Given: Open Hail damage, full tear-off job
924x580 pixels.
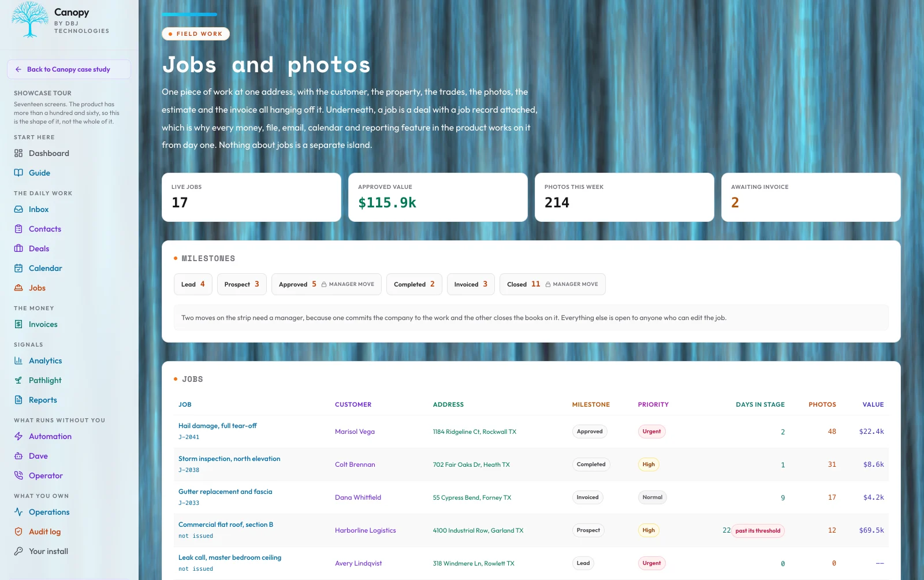Looking at the screenshot, I should [217, 426].
